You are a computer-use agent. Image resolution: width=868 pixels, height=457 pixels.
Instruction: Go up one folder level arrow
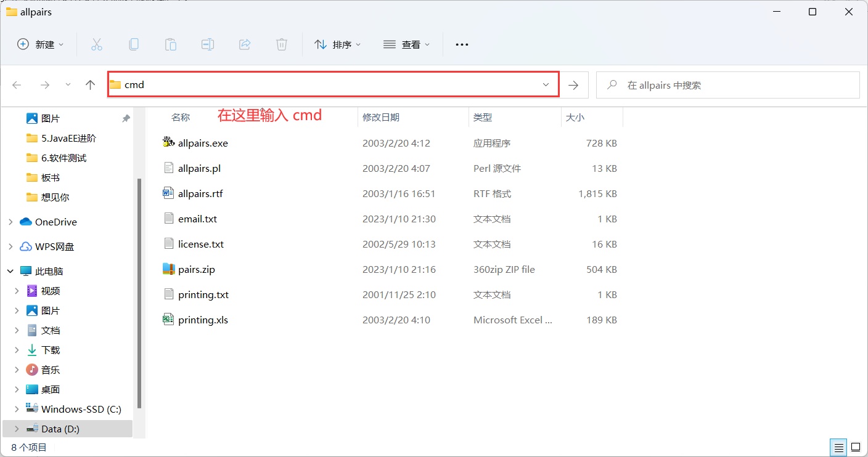point(91,85)
